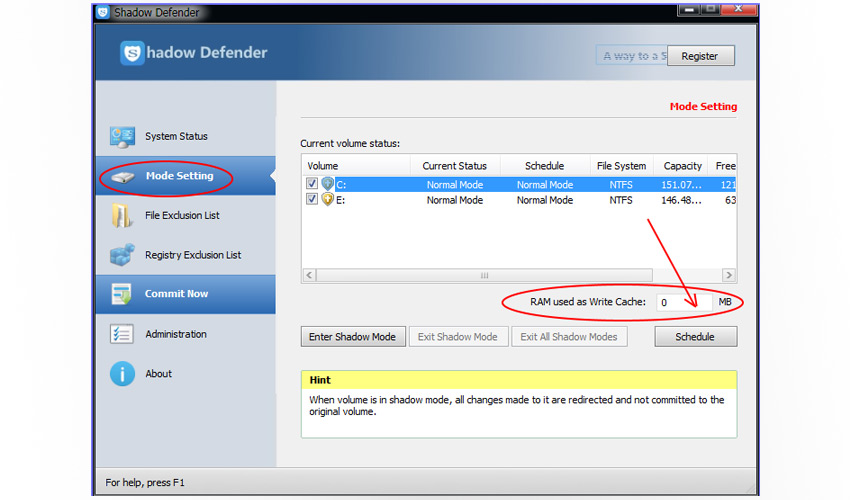Open the Administration page
This screenshot has height=500, width=850.
tap(185, 334)
